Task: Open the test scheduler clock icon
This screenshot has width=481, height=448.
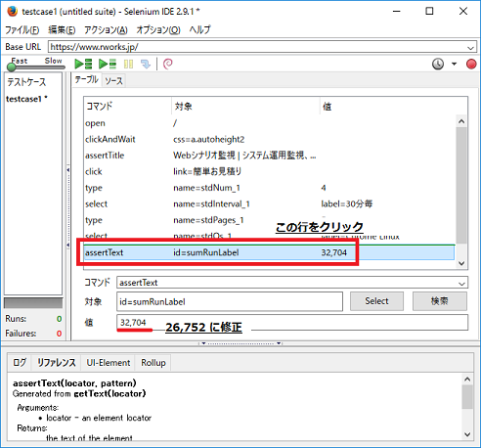Action: 438,64
